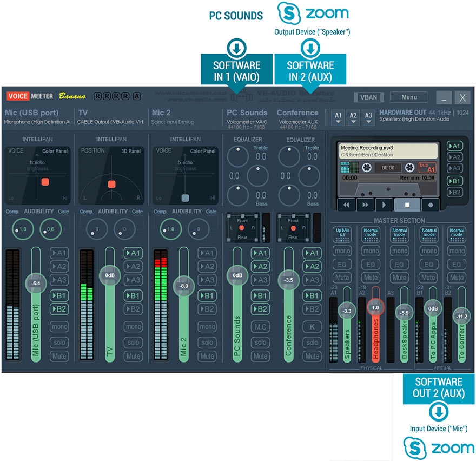The image size is (476, 461).
Task: Choose the TV strip's CABLE Output device
Action: pyautogui.click(x=110, y=122)
